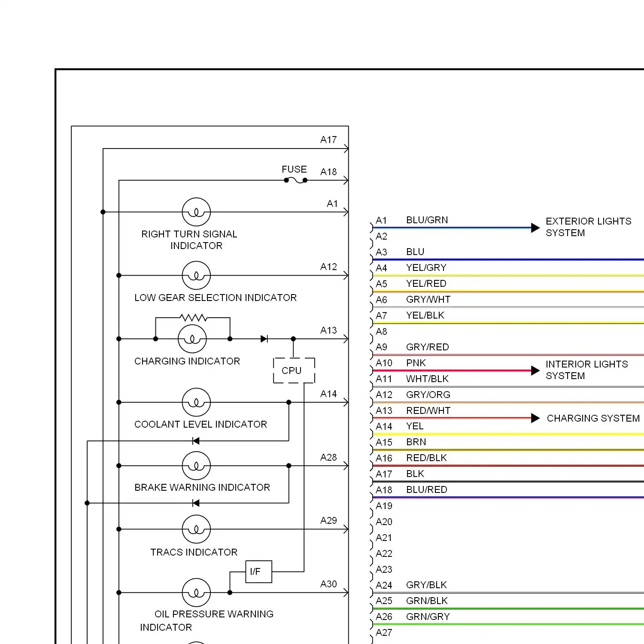Image resolution: width=644 pixels, height=644 pixels.
Task: Click the fuse symbol near A18
Action: click(x=296, y=181)
